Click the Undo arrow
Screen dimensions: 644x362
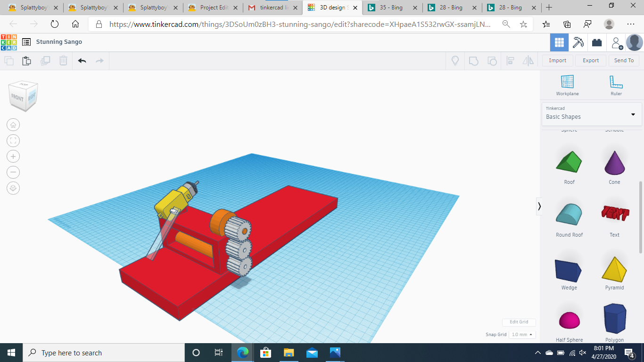click(82, 60)
